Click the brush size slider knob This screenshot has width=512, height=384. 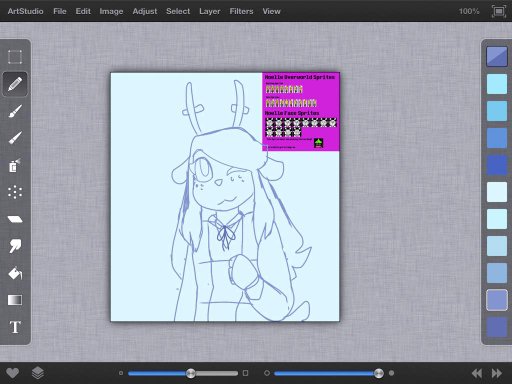pos(191,373)
